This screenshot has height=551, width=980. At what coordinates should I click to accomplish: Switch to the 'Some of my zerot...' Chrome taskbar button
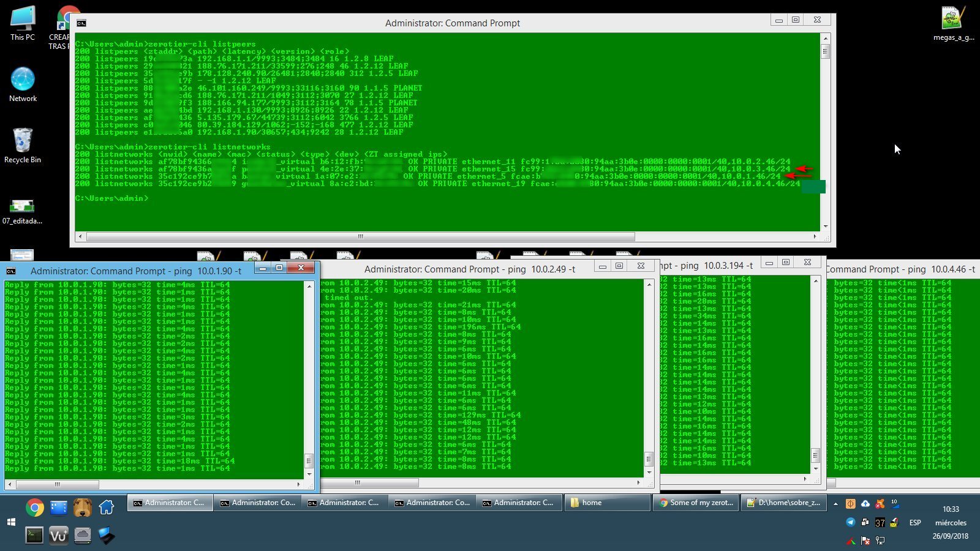(x=695, y=503)
